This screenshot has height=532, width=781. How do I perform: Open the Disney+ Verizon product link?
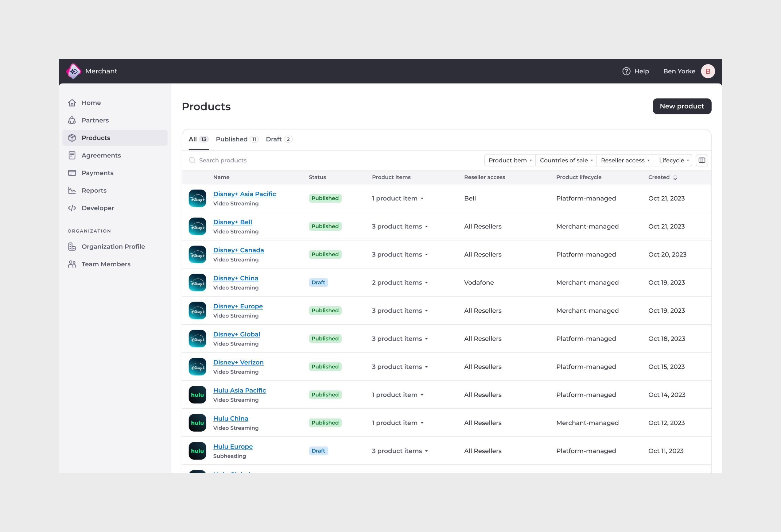[238, 362]
